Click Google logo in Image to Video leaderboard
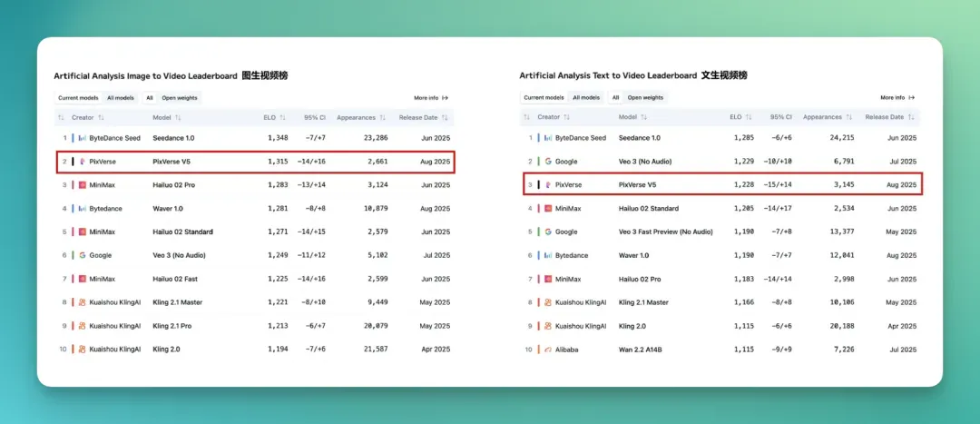Screen dimensions: 980x424 click(82, 255)
